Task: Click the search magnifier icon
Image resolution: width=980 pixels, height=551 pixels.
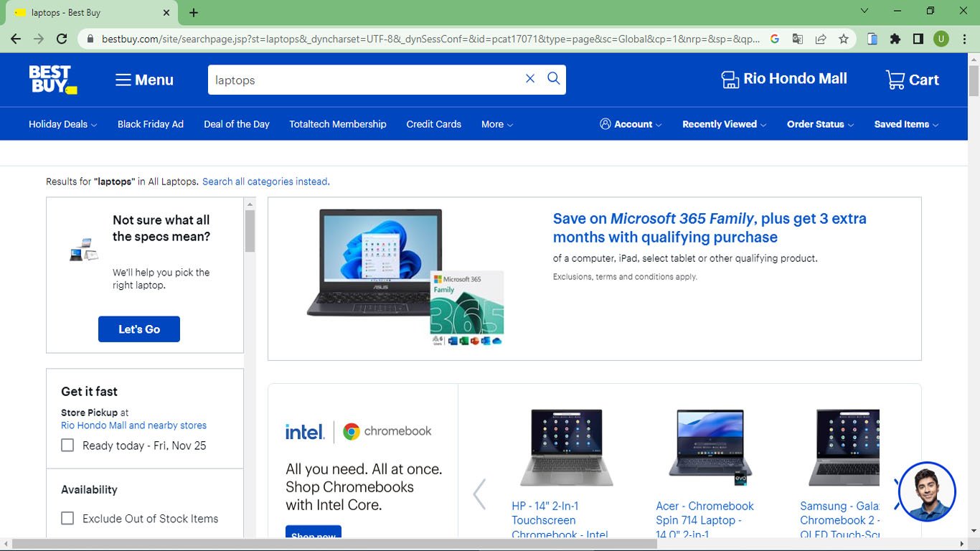Action: [554, 79]
